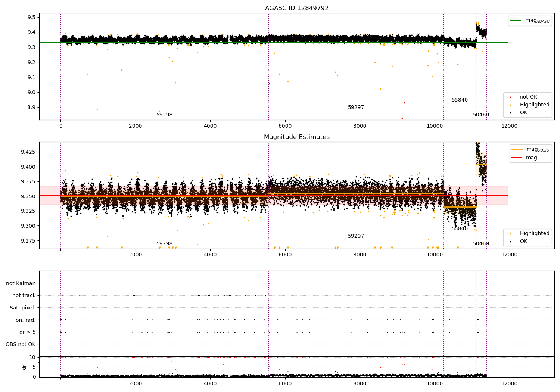This screenshot has height=392, width=560.
Task: Click the 55840 annotation in the top plot
Action: tap(460, 100)
